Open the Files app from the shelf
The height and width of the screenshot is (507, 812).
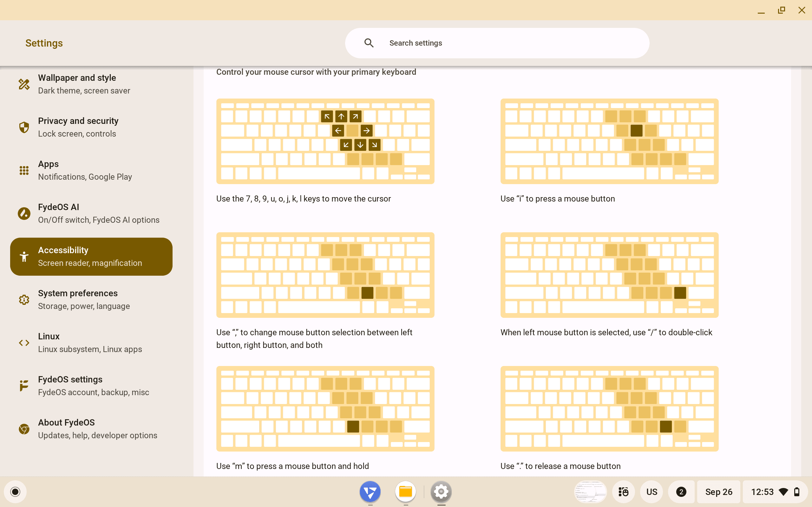pos(405,491)
